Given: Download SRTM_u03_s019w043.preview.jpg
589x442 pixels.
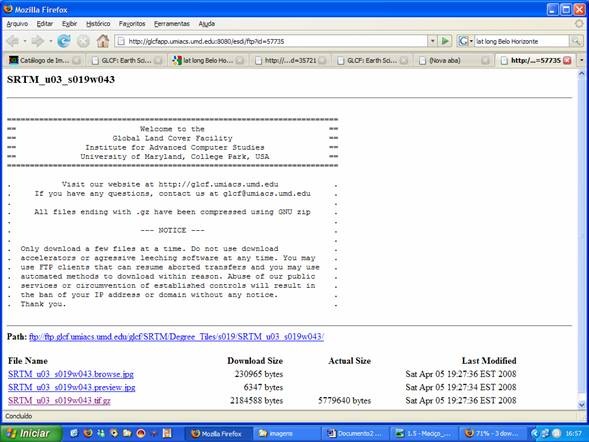Looking at the screenshot, I should (x=71, y=387).
